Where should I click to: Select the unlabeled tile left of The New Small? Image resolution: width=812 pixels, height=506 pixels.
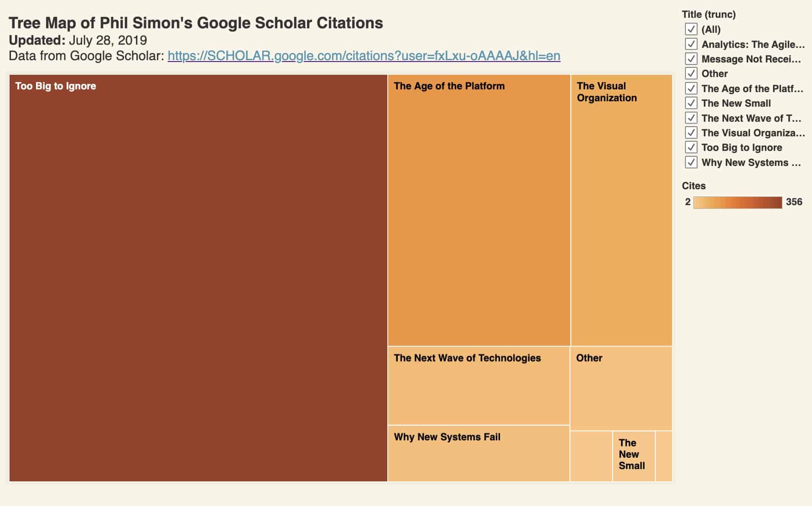(x=591, y=456)
